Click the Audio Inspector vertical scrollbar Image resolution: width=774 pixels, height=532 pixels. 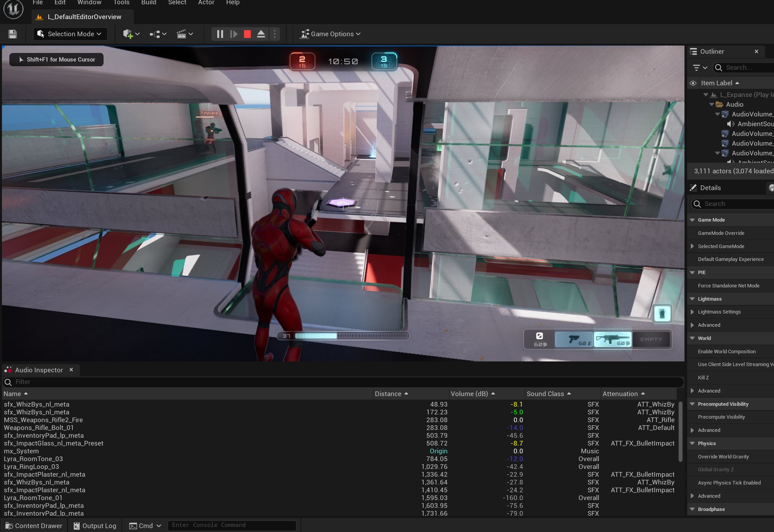680,432
